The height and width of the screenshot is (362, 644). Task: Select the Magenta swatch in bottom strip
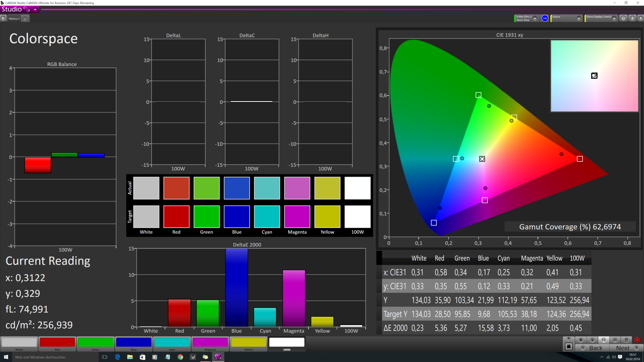click(210, 343)
